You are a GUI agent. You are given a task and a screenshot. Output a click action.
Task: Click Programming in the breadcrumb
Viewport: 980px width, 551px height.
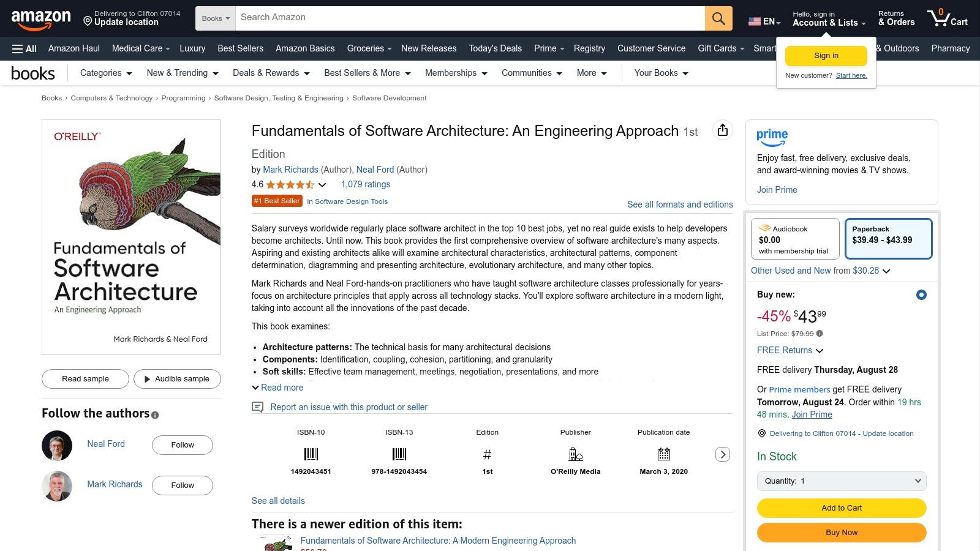183,98
